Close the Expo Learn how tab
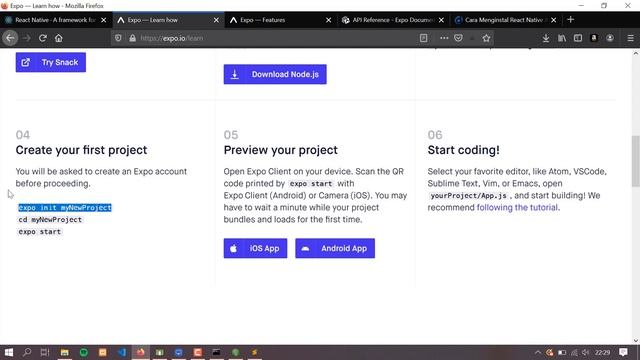The height and width of the screenshot is (360, 640). point(216,20)
